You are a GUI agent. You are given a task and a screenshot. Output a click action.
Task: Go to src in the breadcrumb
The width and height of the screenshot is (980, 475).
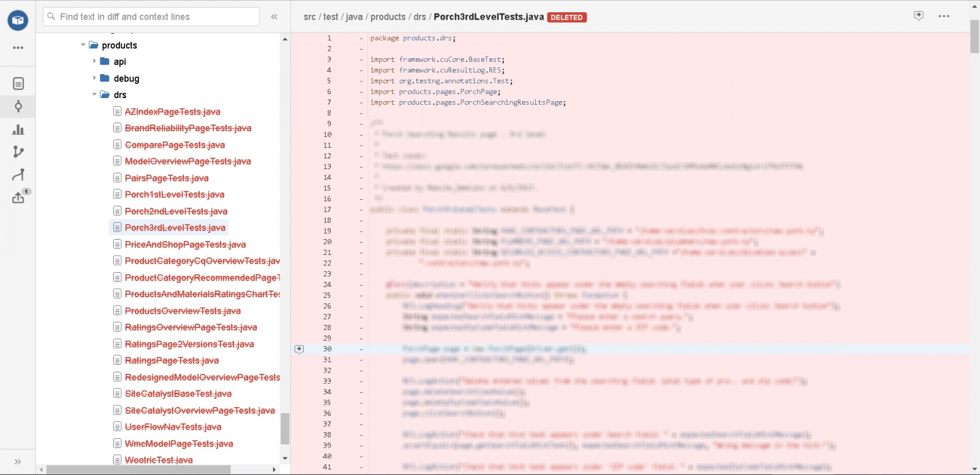tap(310, 17)
